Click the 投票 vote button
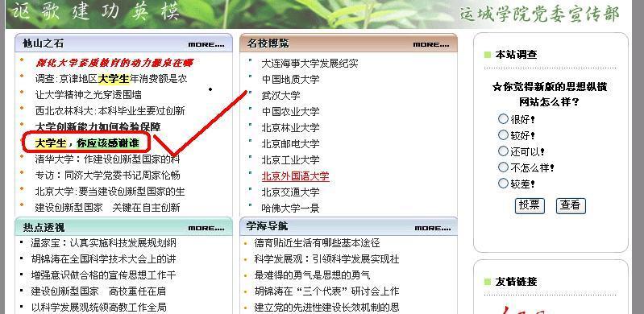 coord(530,205)
